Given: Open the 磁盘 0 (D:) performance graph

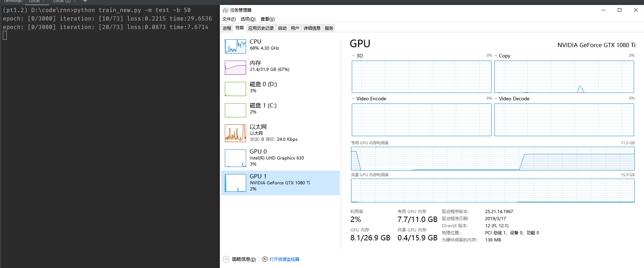Looking at the screenshot, I should [235, 89].
